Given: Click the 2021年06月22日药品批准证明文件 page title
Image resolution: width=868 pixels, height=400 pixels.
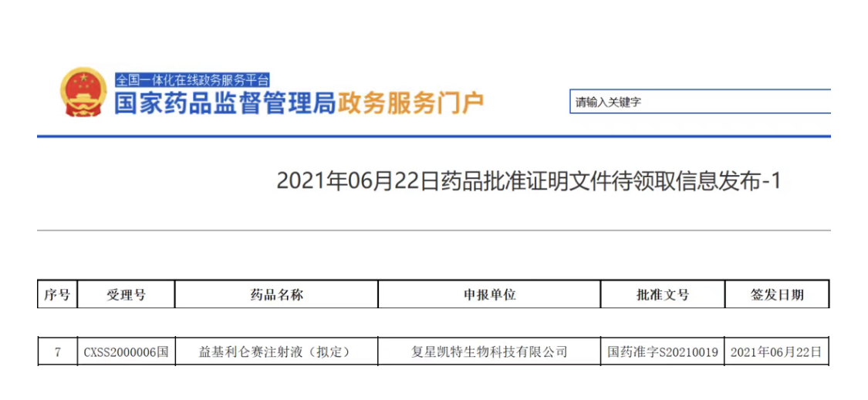Looking at the screenshot, I should coord(529,181).
